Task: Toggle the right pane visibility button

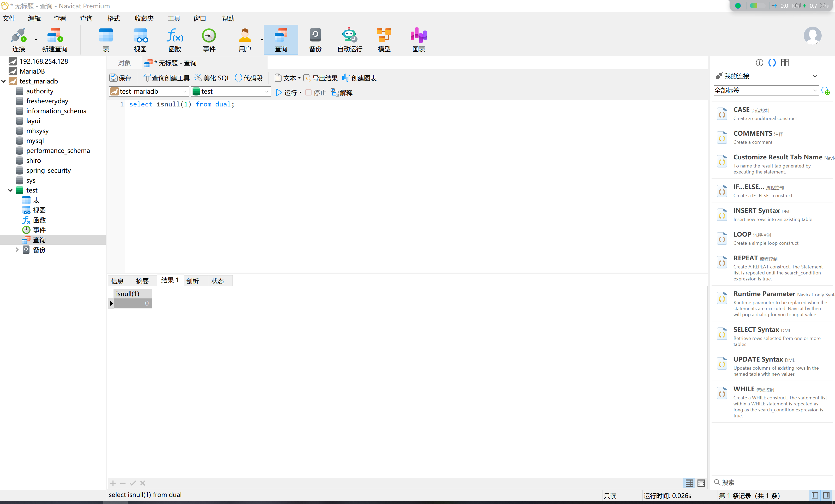Action: tap(827, 495)
